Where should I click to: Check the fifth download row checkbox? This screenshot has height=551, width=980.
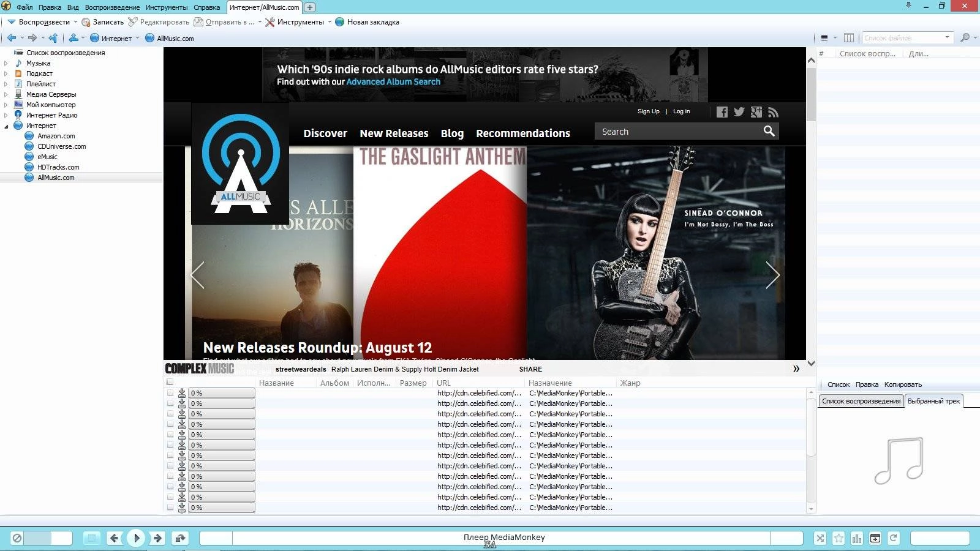click(x=170, y=435)
